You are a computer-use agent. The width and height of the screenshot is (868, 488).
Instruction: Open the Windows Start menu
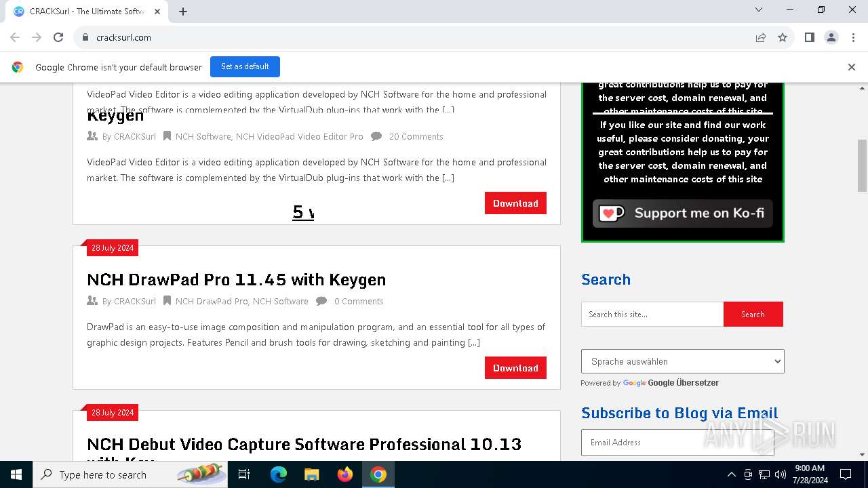[x=16, y=474]
